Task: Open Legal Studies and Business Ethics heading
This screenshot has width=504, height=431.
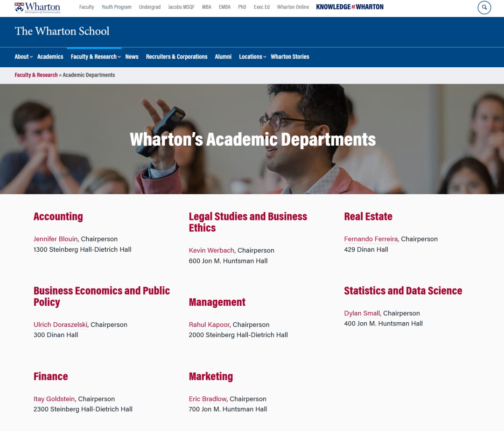Action: [x=248, y=222]
